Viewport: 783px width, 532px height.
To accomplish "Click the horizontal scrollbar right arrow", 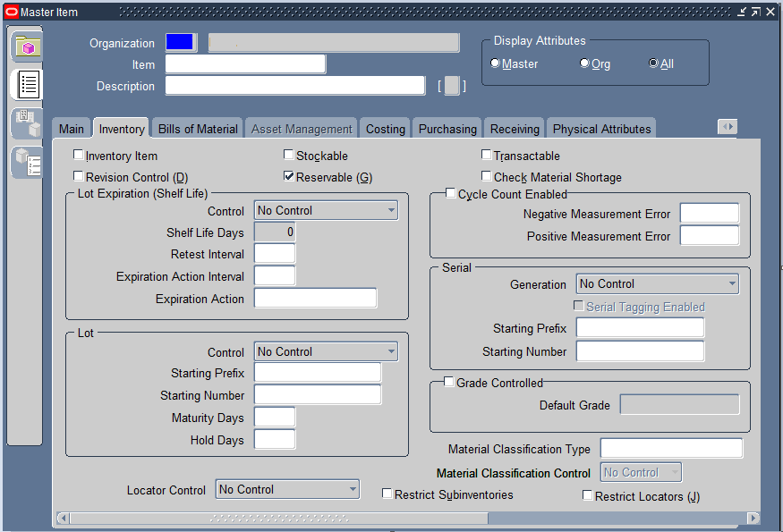I will point(753,518).
